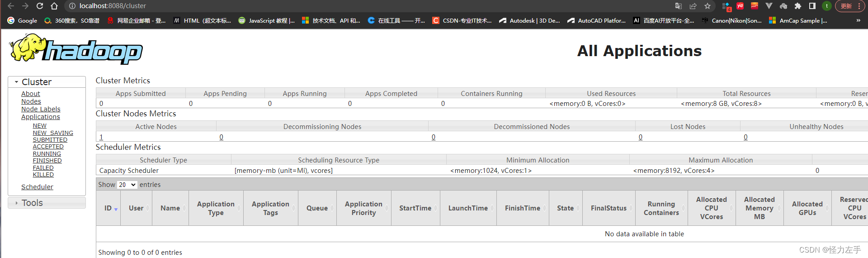Open the Show entries count dropdown
Viewport: 868px width, 258px height.
[x=127, y=185]
